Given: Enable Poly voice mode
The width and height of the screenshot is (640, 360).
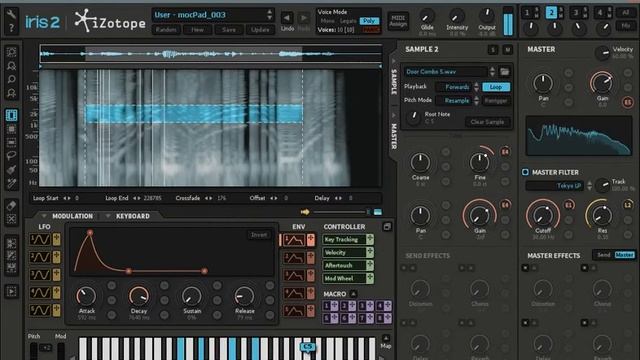Looking at the screenshot, I should (x=369, y=21).
